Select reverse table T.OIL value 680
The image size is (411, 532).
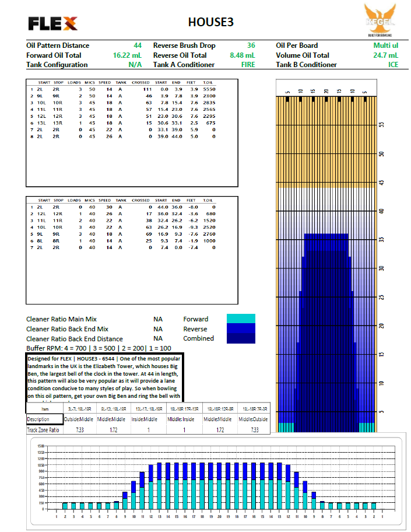pyautogui.click(x=210, y=213)
